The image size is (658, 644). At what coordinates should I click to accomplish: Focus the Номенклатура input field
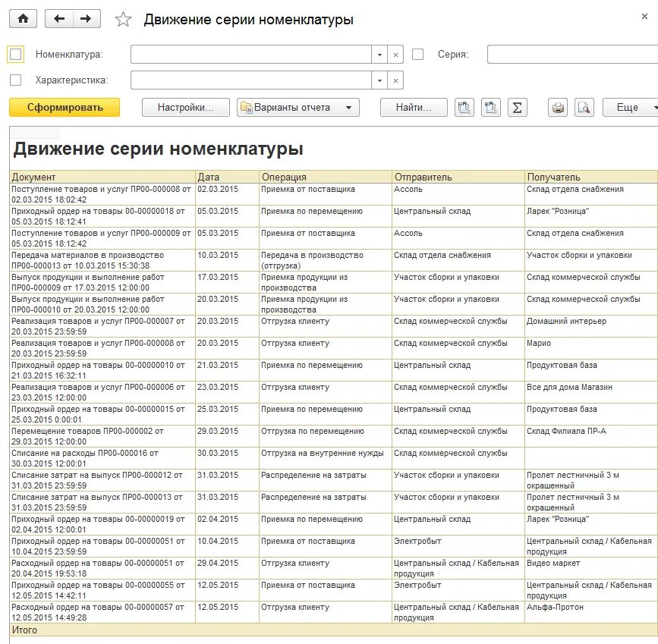(251, 55)
